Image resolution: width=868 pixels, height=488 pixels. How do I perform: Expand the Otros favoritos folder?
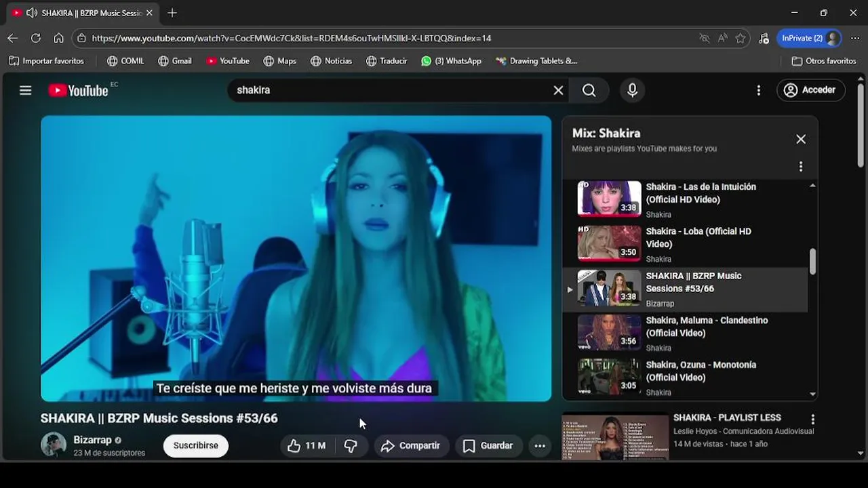(824, 61)
